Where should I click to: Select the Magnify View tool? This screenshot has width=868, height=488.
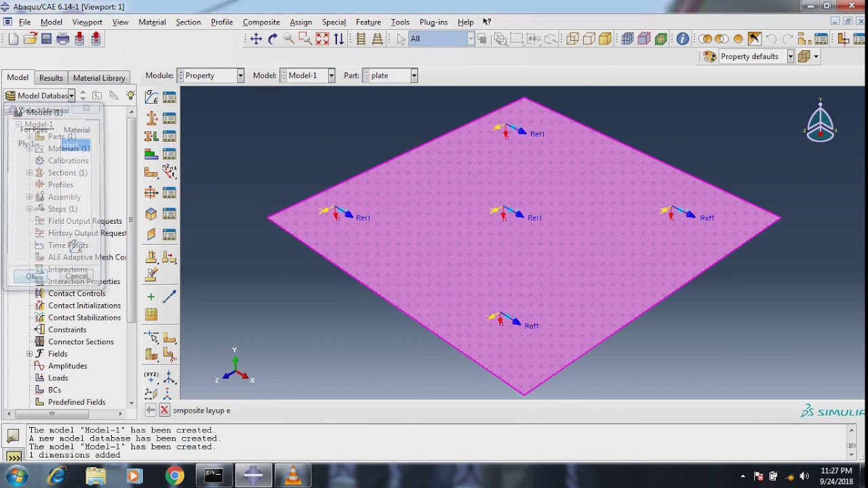tap(289, 39)
